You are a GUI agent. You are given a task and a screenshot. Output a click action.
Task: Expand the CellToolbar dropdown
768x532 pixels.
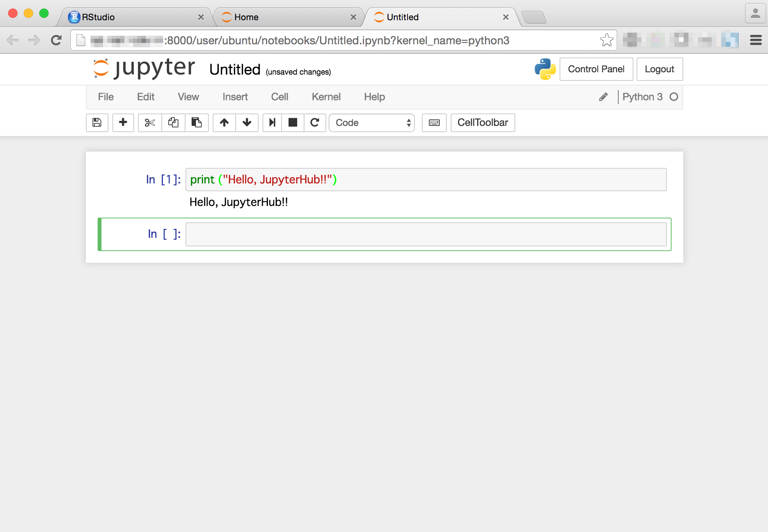(x=482, y=123)
